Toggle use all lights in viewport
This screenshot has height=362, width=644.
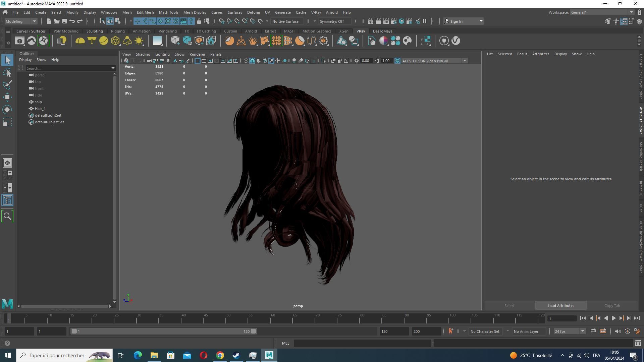tap(278, 61)
